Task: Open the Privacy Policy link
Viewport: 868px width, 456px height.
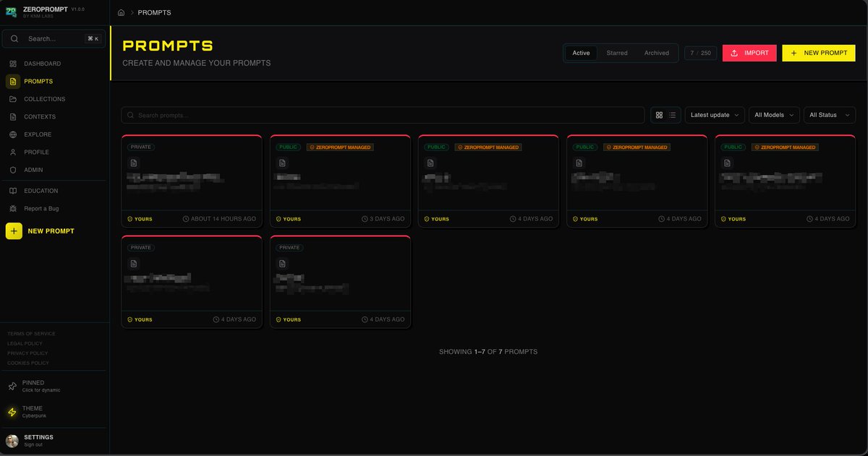Action: click(x=27, y=353)
